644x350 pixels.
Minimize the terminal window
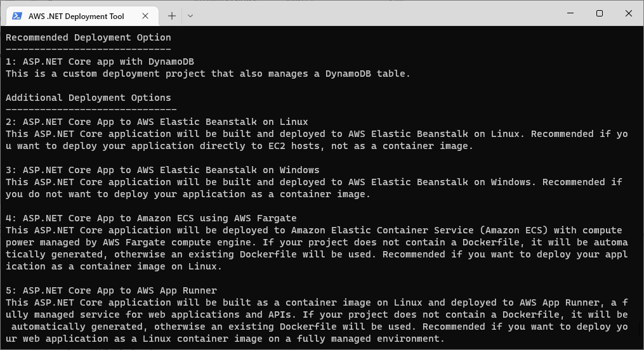570,13
